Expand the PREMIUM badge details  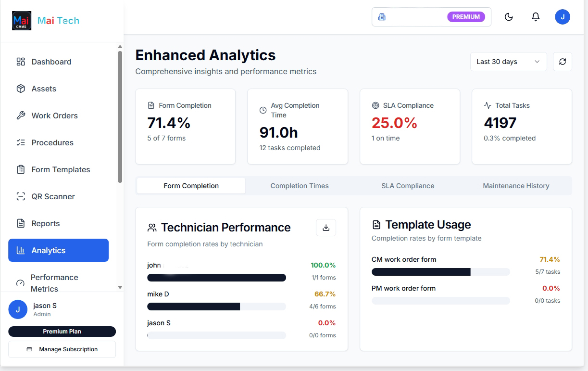click(465, 16)
